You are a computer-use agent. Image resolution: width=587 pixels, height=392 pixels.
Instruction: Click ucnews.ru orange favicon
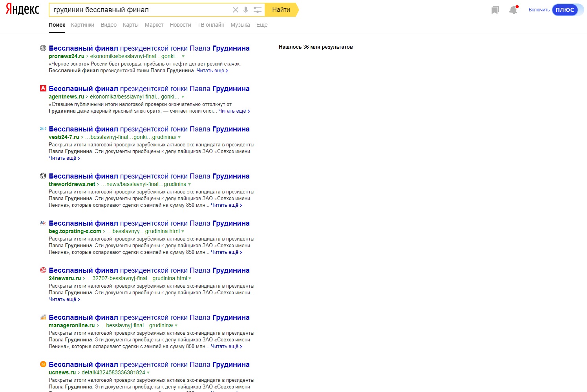click(43, 364)
